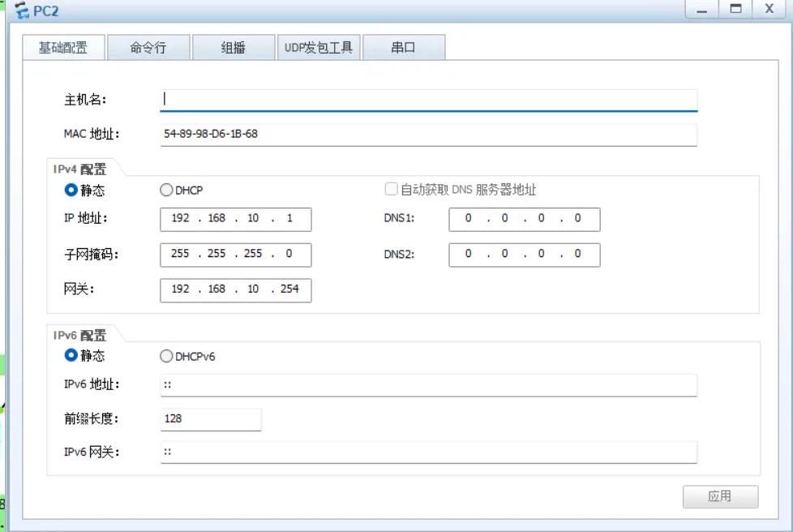Click the DNS1 address field
The width and height of the screenshot is (793, 532).
click(525, 220)
